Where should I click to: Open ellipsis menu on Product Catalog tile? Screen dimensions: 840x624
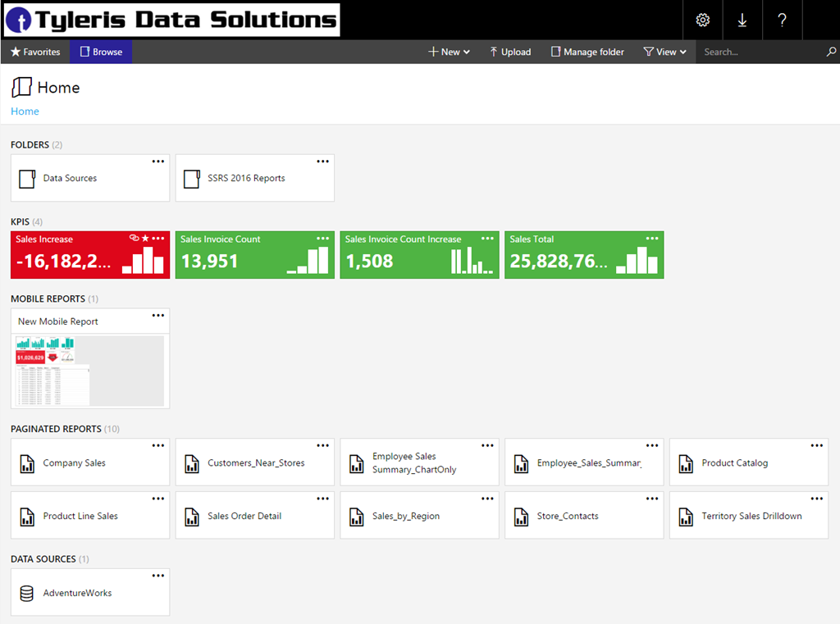pyautogui.click(x=817, y=446)
